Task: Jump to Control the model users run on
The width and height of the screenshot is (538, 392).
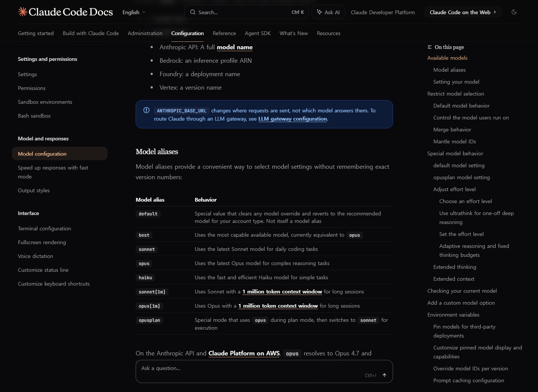Action: tap(471, 118)
